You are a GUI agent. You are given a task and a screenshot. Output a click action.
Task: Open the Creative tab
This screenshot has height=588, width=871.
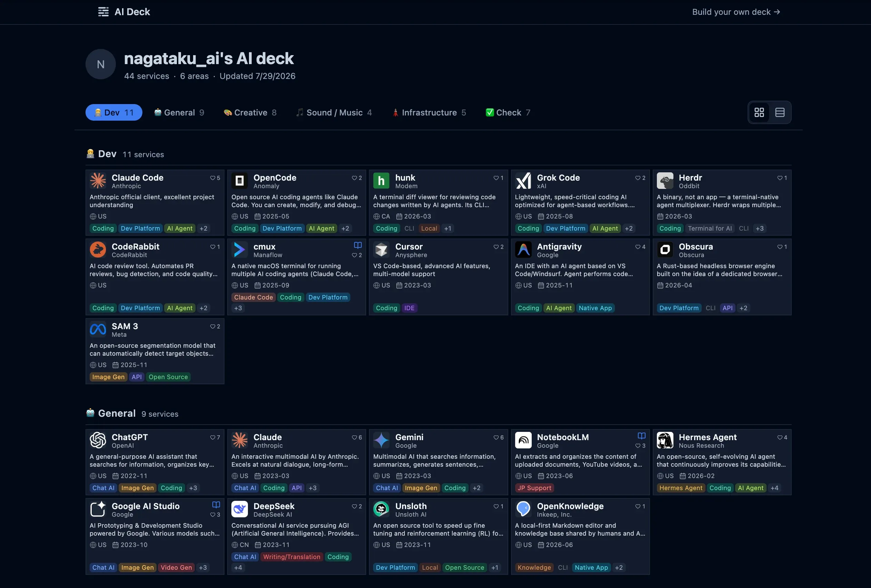click(x=250, y=112)
